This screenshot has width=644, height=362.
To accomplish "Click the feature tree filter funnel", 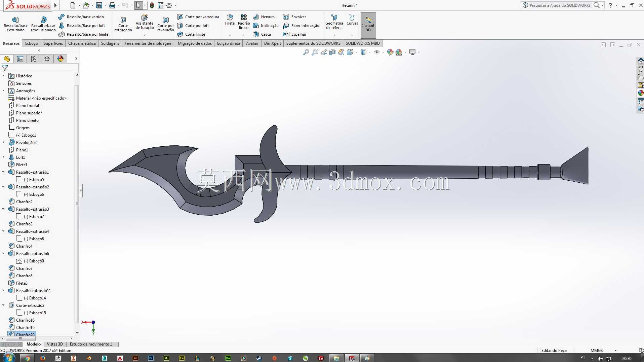I will 5,68.
